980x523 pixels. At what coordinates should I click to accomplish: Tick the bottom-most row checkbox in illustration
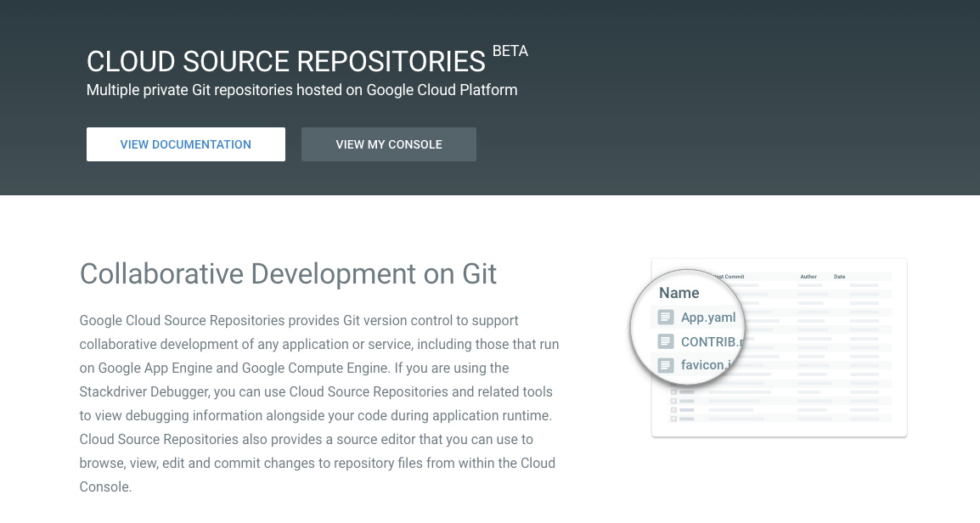pyautogui.click(x=673, y=419)
